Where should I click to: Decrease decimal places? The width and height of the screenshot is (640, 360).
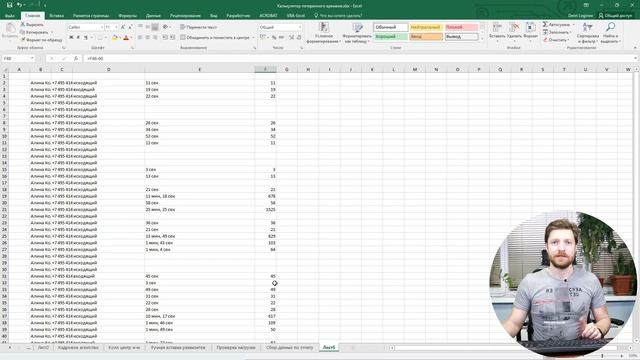[x=299, y=38]
